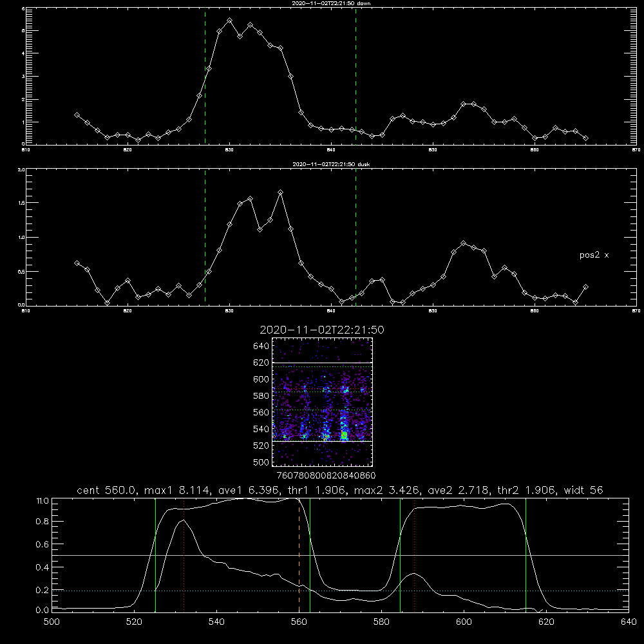This screenshot has height=644, width=644.
Task: Click the 'cent 560.0' value in stats line
Action: 107,490
